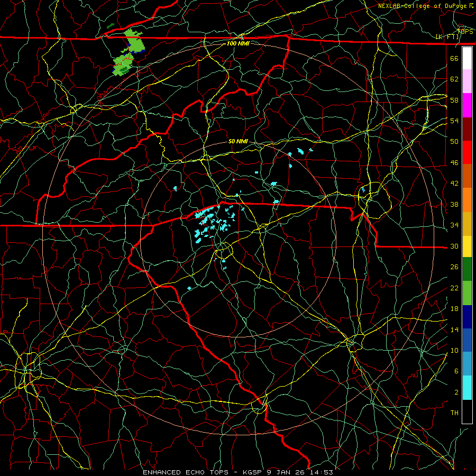This screenshot has height=476, width=476.
Task: Click the 22 value on the legend
Action: [454, 288]
